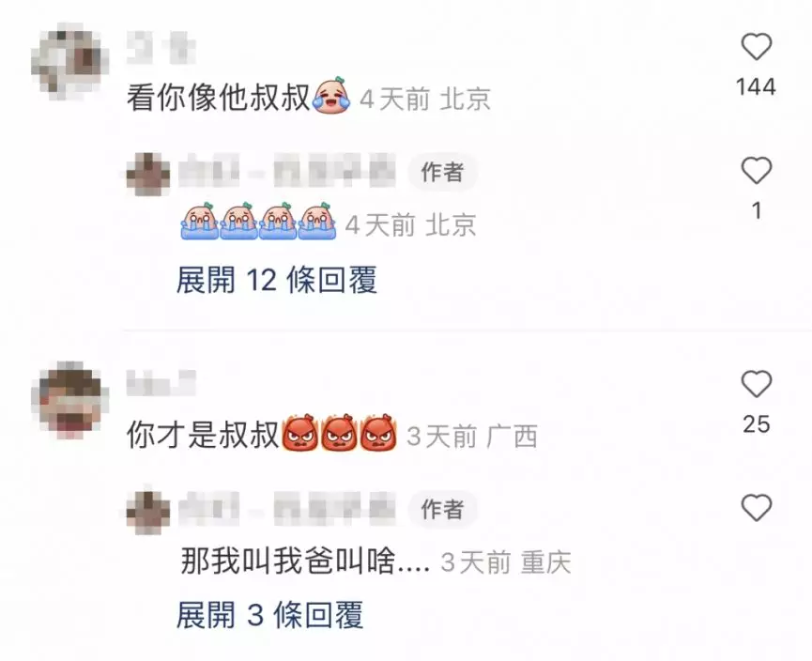Like the author's crying emoji reply
This screenshot has width=812, height=661.
(757, 171)
